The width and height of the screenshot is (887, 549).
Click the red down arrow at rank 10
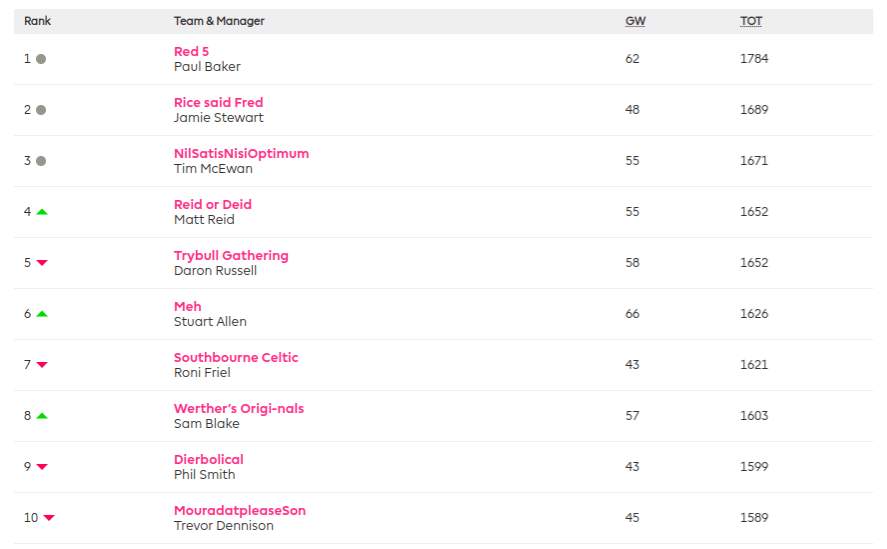click(x=49, y=518)
